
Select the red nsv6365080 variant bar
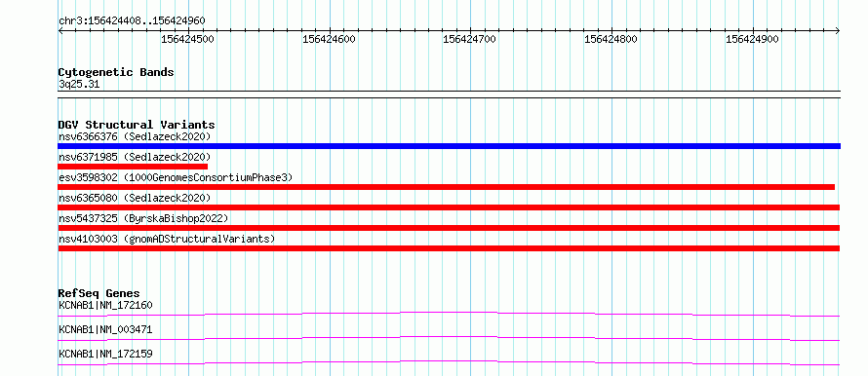tap(449, 207)
